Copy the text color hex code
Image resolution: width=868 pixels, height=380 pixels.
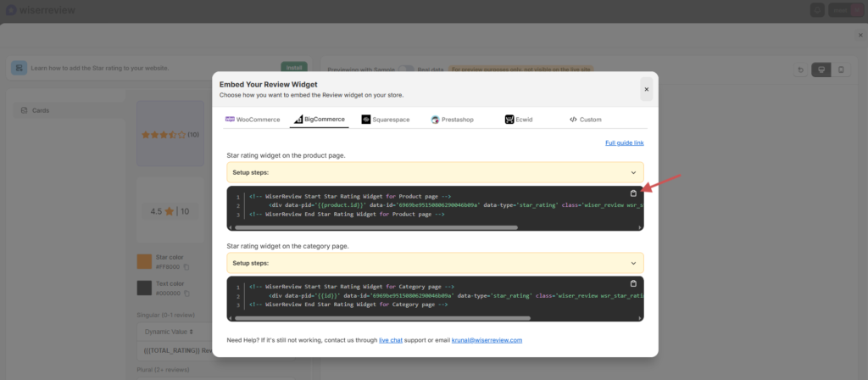click(x=186, y=293)
